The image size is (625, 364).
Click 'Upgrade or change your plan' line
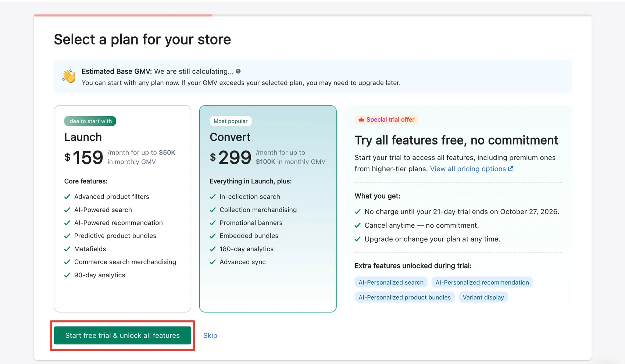pos(432,239)
